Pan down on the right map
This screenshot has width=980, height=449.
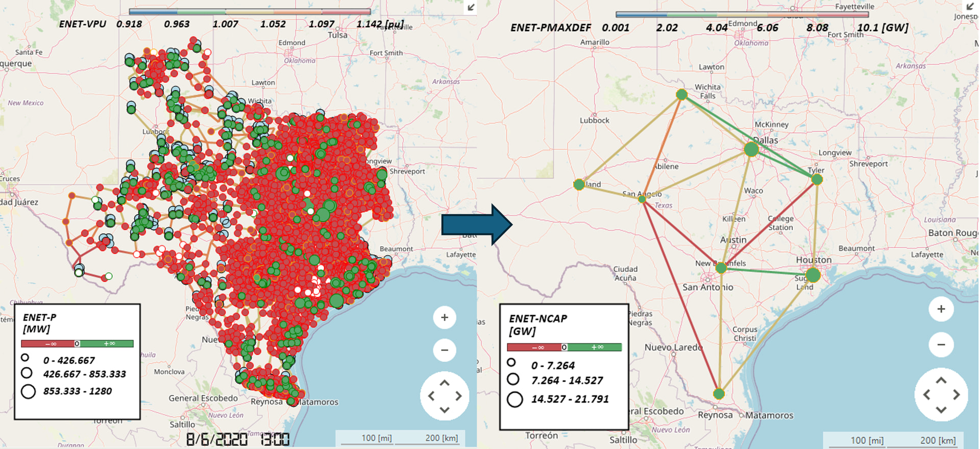(941, 410)
